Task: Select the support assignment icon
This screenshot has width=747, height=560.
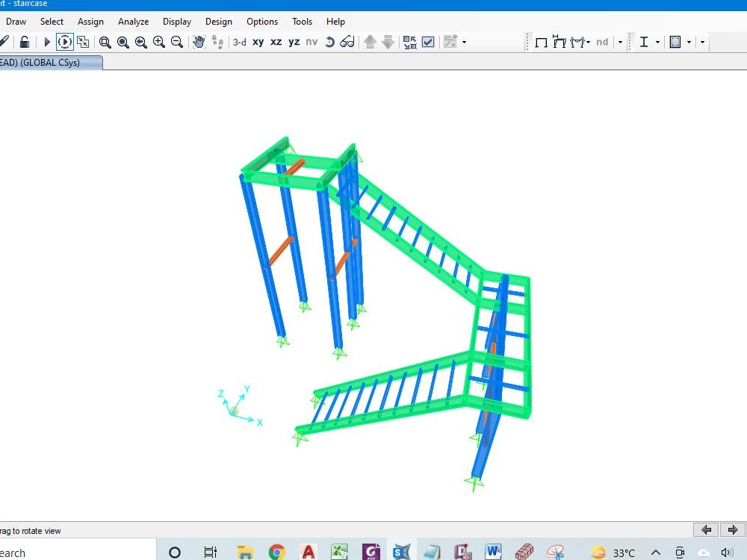Action: tap(577, 43)
